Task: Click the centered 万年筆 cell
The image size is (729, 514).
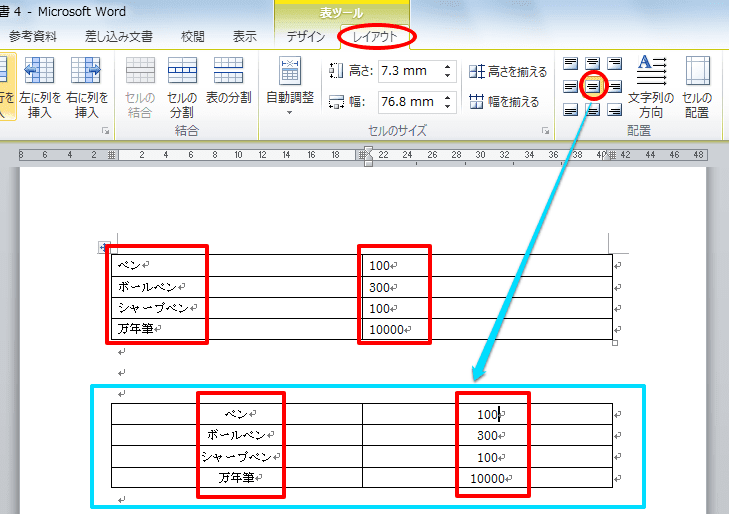Action: (x=237, y=477)
